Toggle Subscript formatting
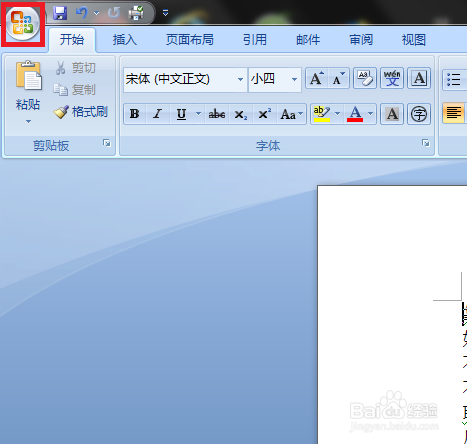Image resolution: width=467 pixels, height=444 pixels. [241, 114]
